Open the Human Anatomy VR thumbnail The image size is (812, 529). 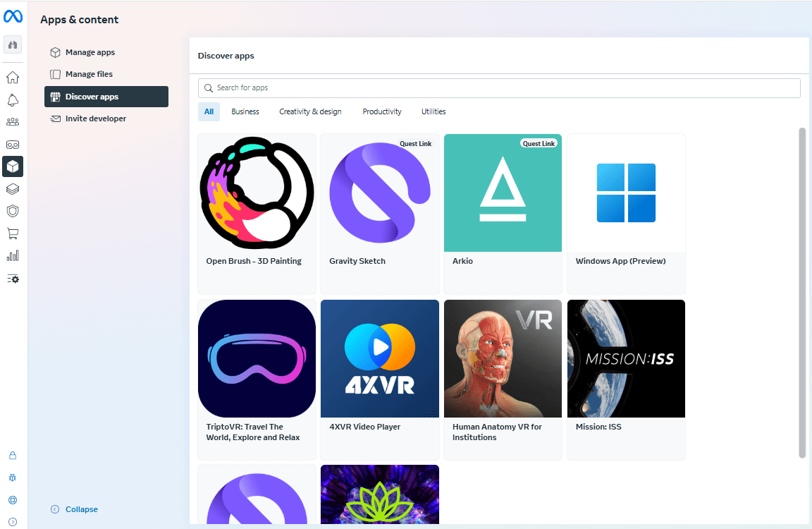503,358
